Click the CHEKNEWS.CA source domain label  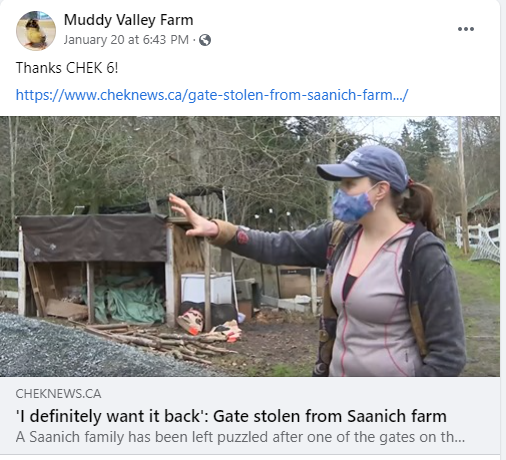click(58, 394)
